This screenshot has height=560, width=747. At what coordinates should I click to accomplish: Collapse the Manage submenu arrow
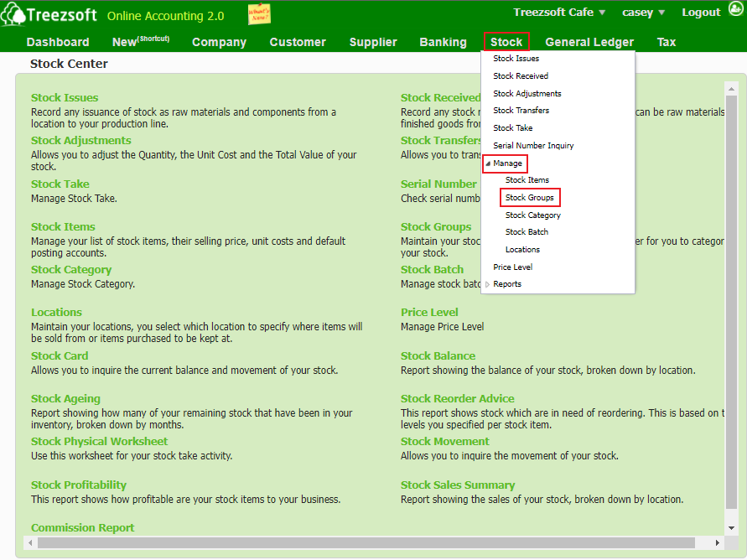coord(488,163)
